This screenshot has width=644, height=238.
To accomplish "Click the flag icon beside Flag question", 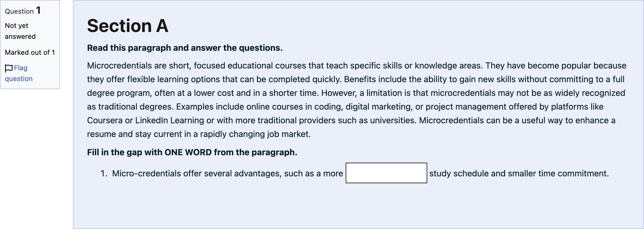I will [x=9, y=68].
